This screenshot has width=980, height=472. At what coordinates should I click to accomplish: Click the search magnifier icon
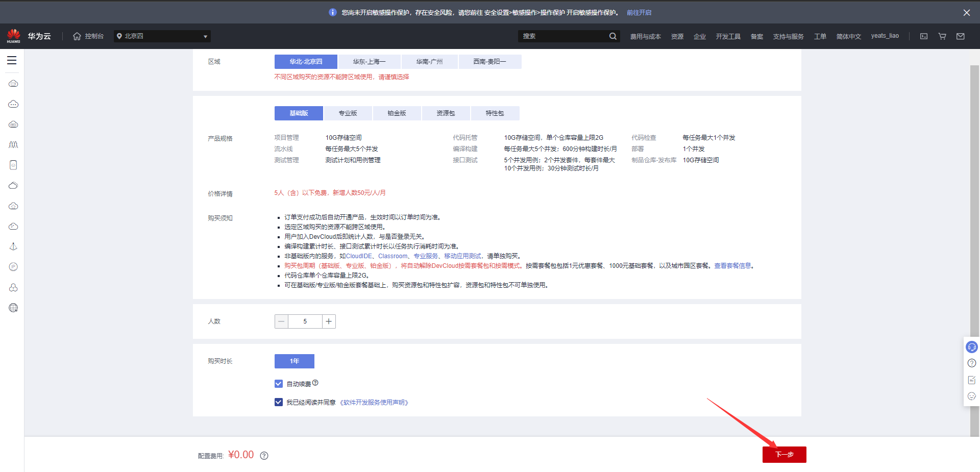(612, 36)
